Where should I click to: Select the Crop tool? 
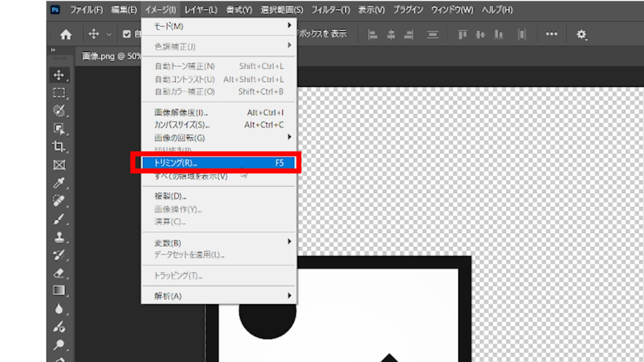[58, 146]
